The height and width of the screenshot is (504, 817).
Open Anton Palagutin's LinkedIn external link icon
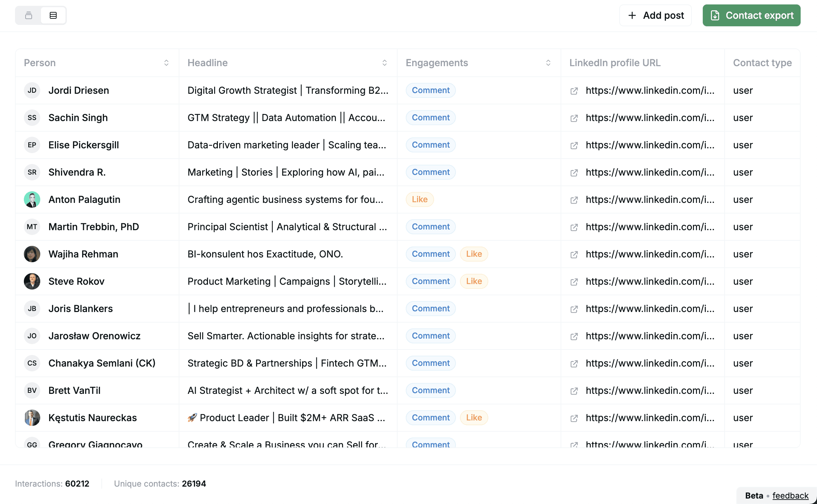(574, 200)
